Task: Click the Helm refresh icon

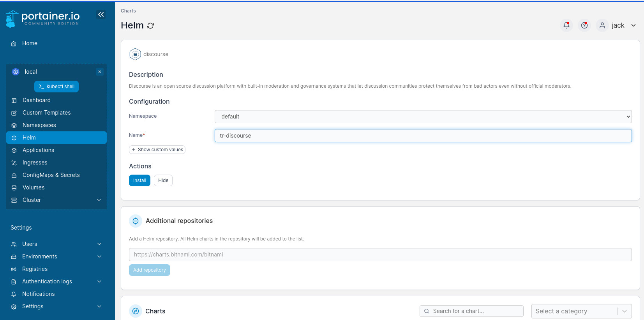Action: 150,26
